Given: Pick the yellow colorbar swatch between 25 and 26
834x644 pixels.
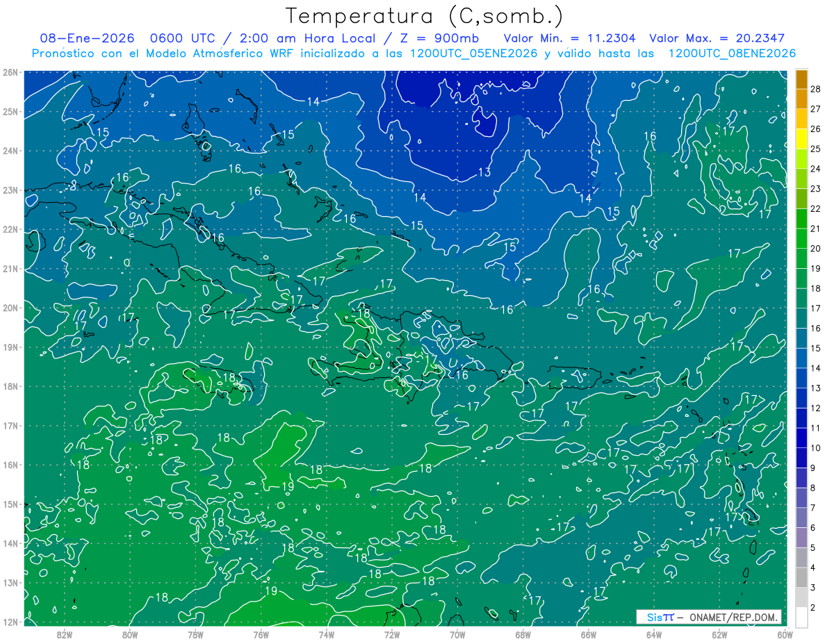Looking at the screenshot, I should pyautogui.click(x=801, y=138).
